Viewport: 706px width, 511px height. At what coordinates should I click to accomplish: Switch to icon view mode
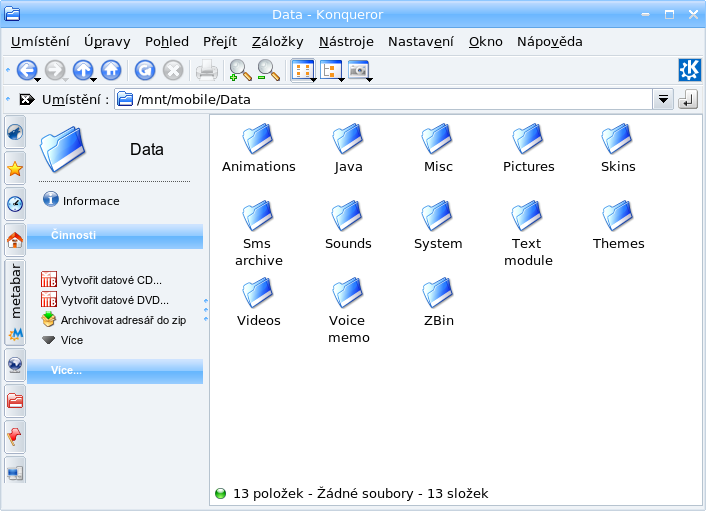click(x=303, y=70)
